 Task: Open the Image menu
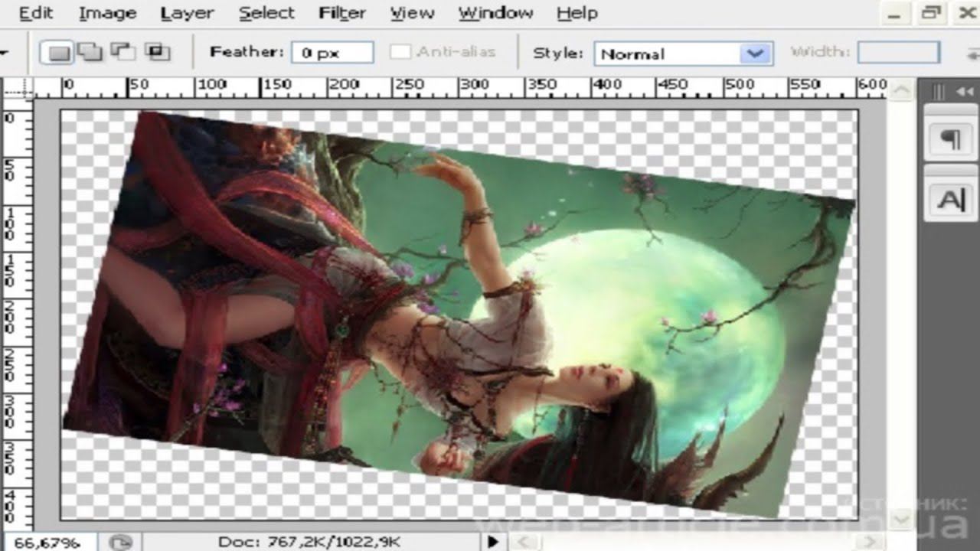(107, 13)
